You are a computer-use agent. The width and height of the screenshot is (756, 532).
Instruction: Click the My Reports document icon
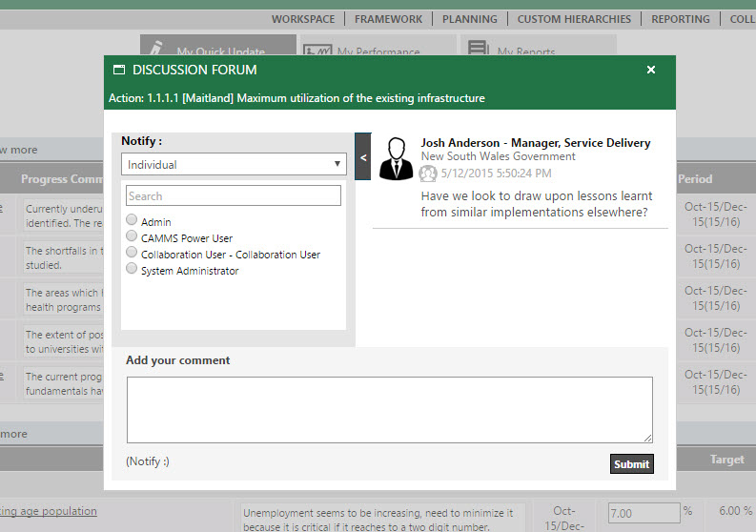point(479,48)
